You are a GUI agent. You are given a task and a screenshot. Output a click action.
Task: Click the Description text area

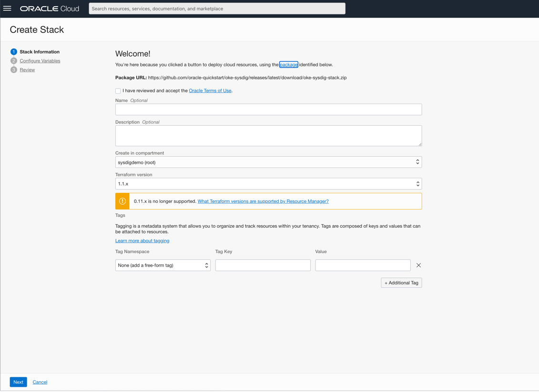268,136
